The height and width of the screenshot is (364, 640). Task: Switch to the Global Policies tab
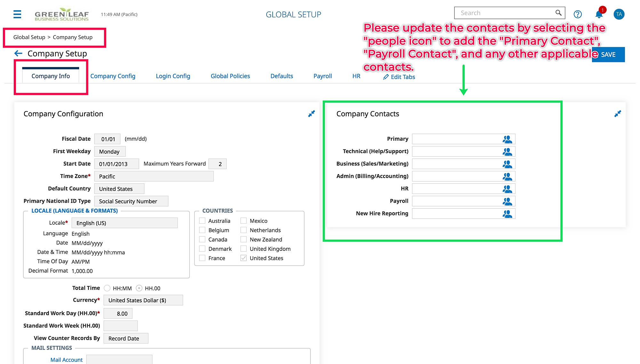tap(230, 76)
